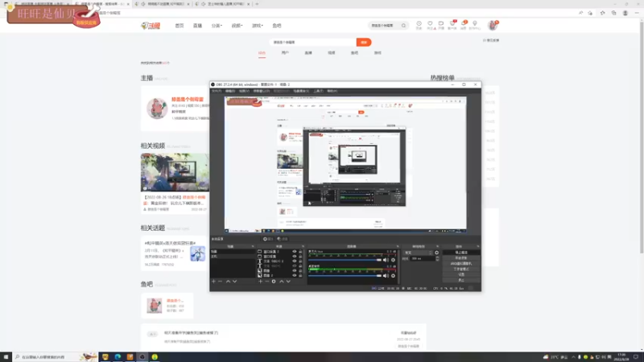Switch to the Users search results tab
644x362 pixels.
(x=285, y=53)
